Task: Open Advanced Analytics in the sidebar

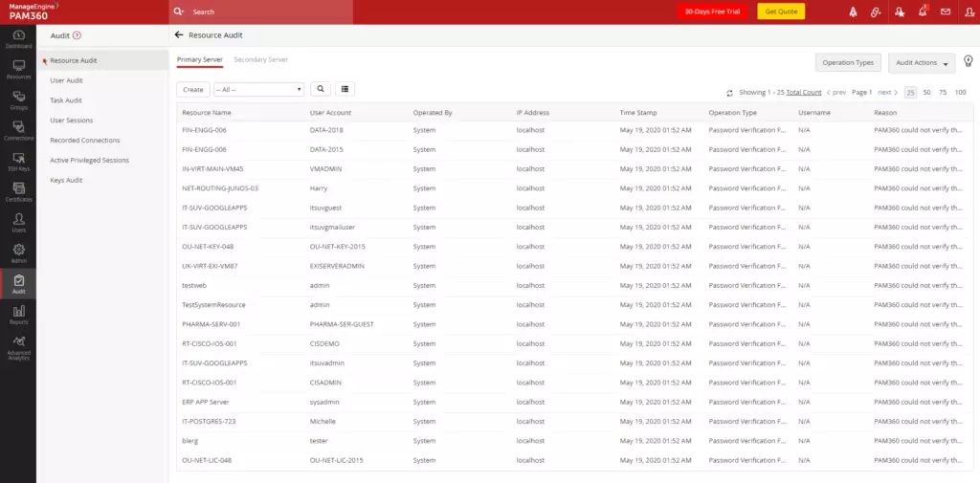Action: click(x=18, y=347)
